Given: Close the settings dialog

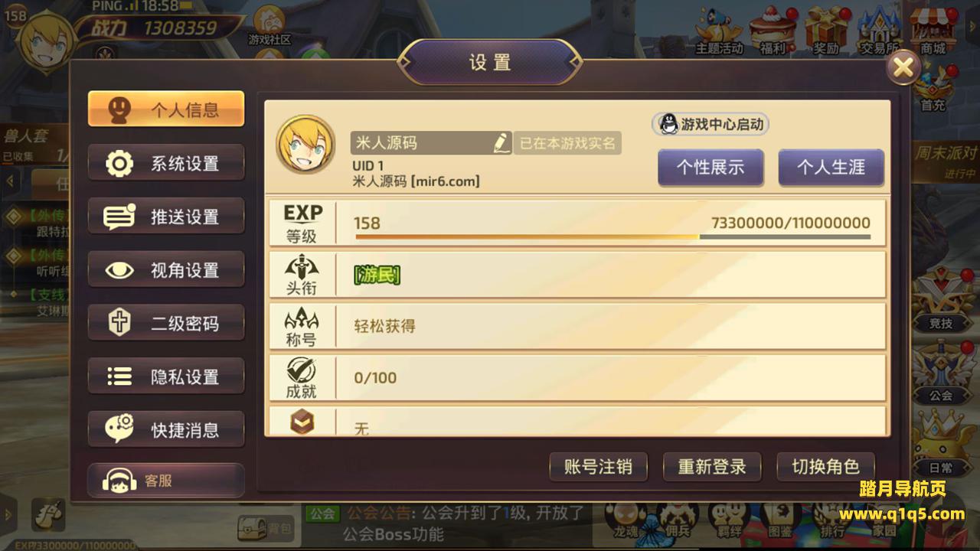Looking at the screenshot, I should coord(903,67).
